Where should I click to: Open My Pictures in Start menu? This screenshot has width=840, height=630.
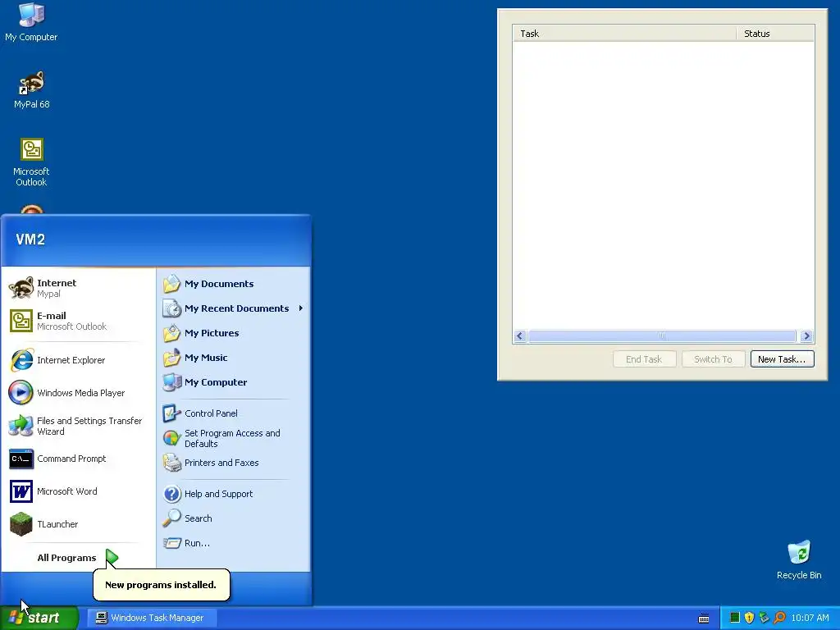(233, 333)
